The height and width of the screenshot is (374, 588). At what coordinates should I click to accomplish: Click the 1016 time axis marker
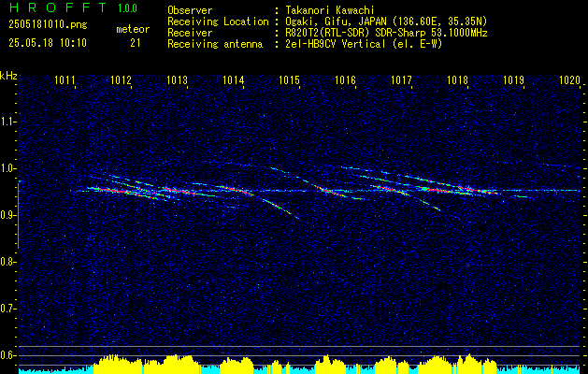(345, 79)
